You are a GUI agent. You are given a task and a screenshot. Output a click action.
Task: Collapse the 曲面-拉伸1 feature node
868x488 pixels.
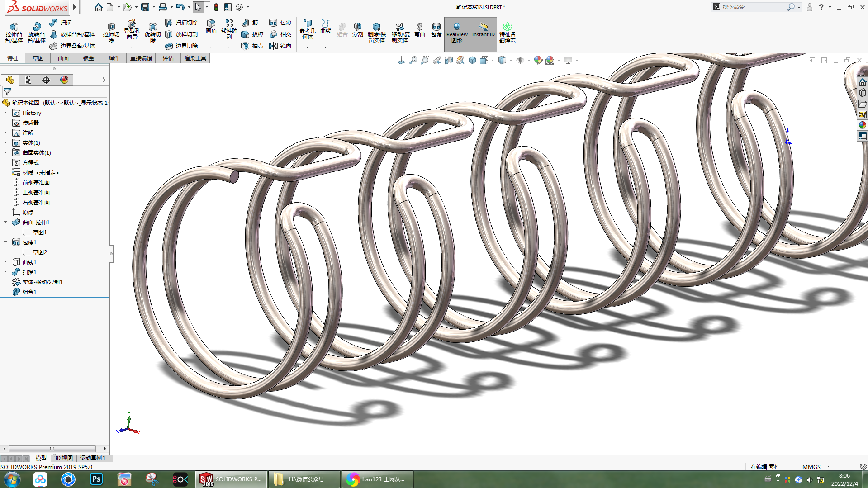[5, 222]
